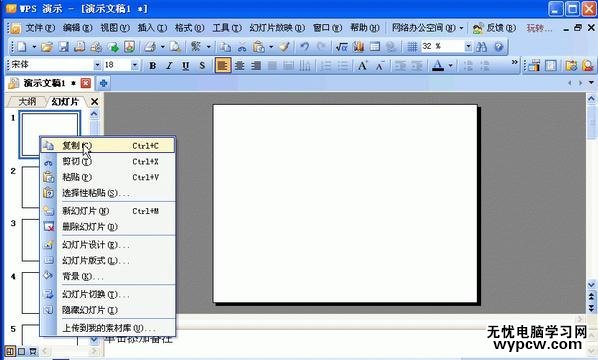The width and height of the screenshot is (598, 360).
Task: Decrease font size with the small A icon
Action: coord(379,66)
